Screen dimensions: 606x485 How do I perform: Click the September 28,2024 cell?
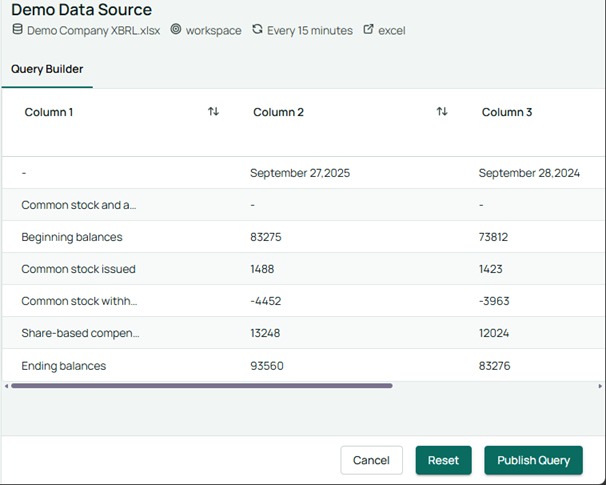click(x=529, y=173)
